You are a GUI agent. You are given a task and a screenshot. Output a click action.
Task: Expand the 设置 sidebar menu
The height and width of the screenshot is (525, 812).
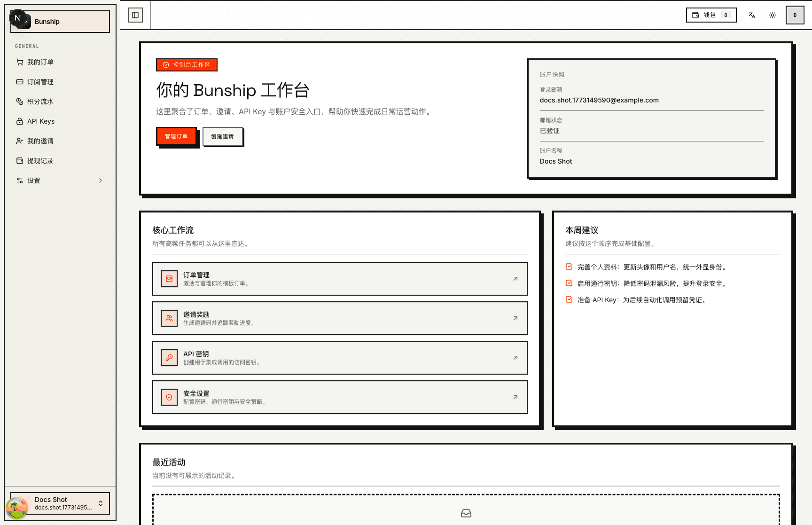[59, 180]
